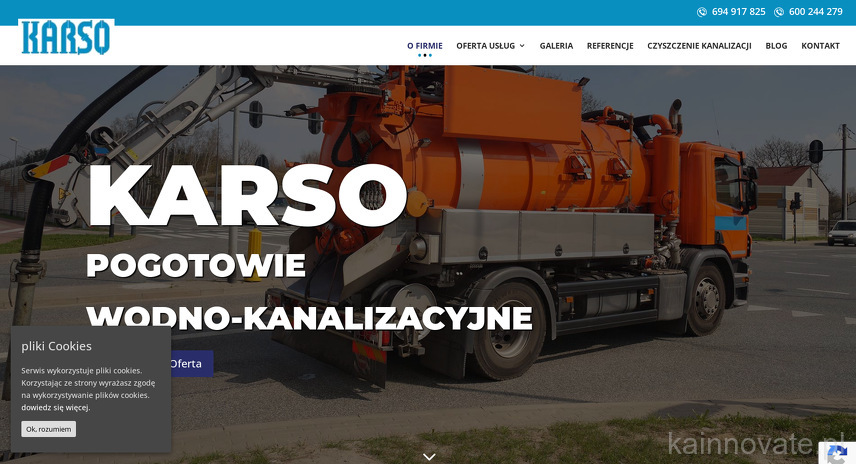
Task: Click phone icon beside 600 244 279
Action: [779, 12]
